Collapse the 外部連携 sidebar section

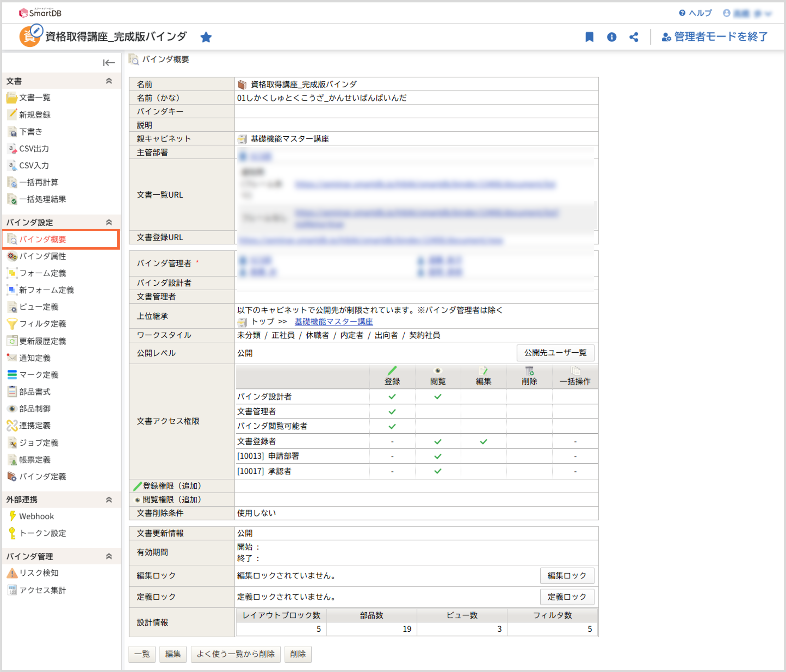tap(109, 499)
